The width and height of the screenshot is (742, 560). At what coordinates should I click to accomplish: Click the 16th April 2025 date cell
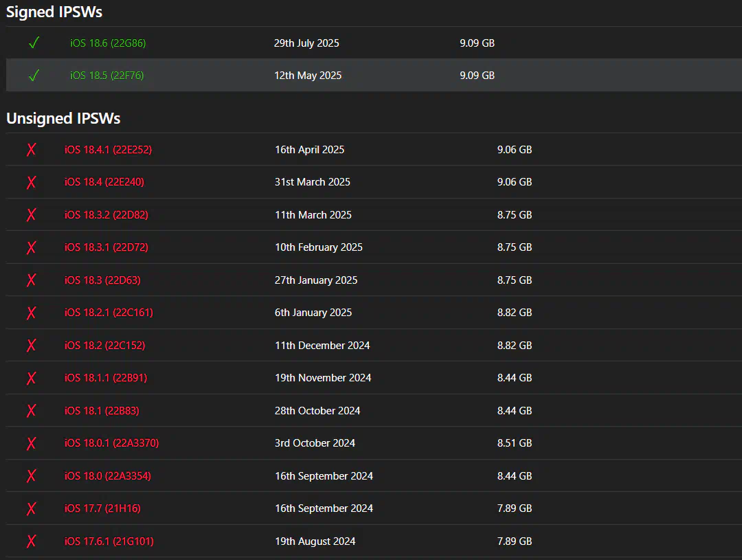(x=309, y=150)
